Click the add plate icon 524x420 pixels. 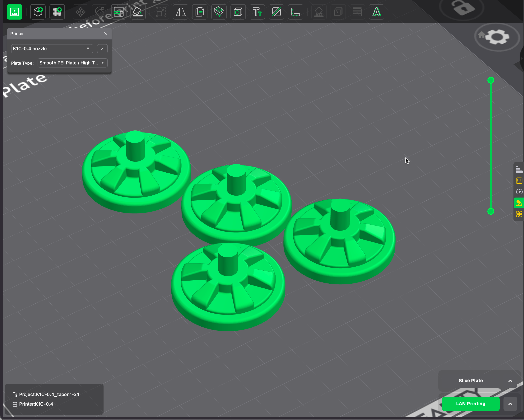coord(57,12)
